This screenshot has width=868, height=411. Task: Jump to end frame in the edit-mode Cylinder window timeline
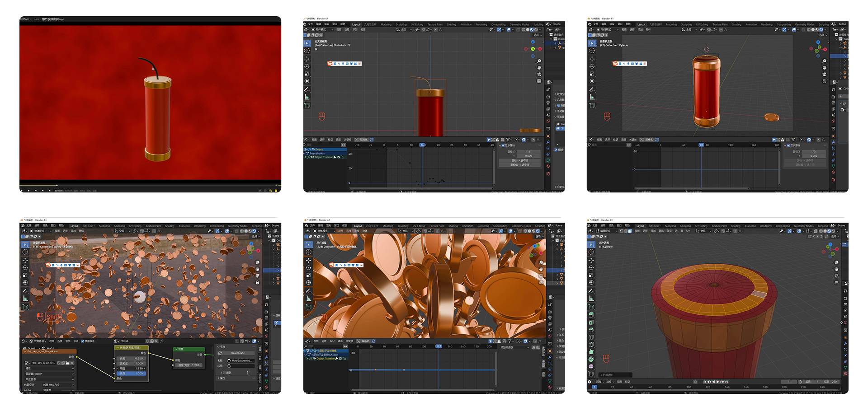tap(727, 382)
